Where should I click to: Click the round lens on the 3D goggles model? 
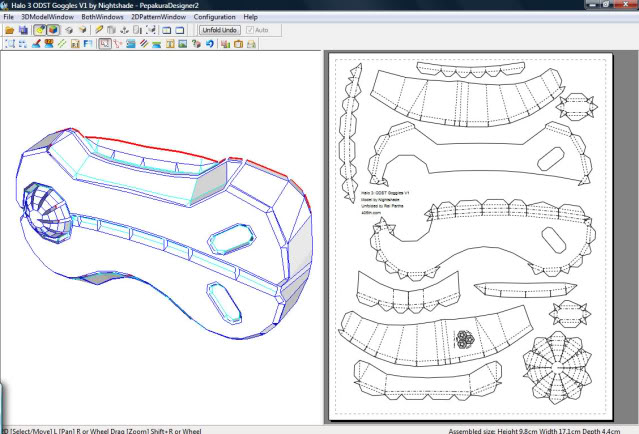point(46,212)
